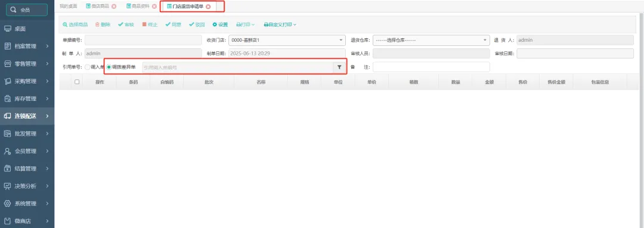The height and width of the screenshot is (228, 644).
Task: Click the 设置 gear icon in toolbar
Action: click(x=215, y=24)
